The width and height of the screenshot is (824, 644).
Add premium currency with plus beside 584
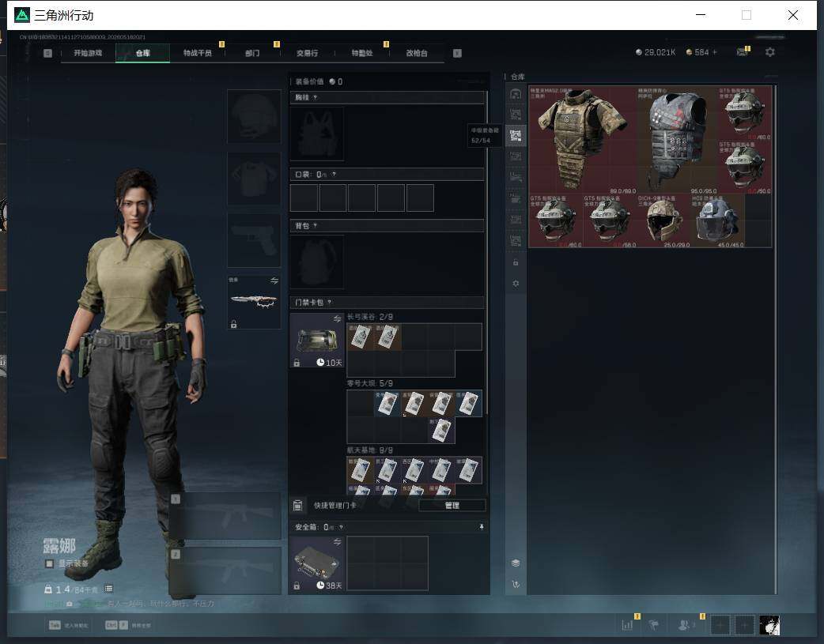pos(714,52)
